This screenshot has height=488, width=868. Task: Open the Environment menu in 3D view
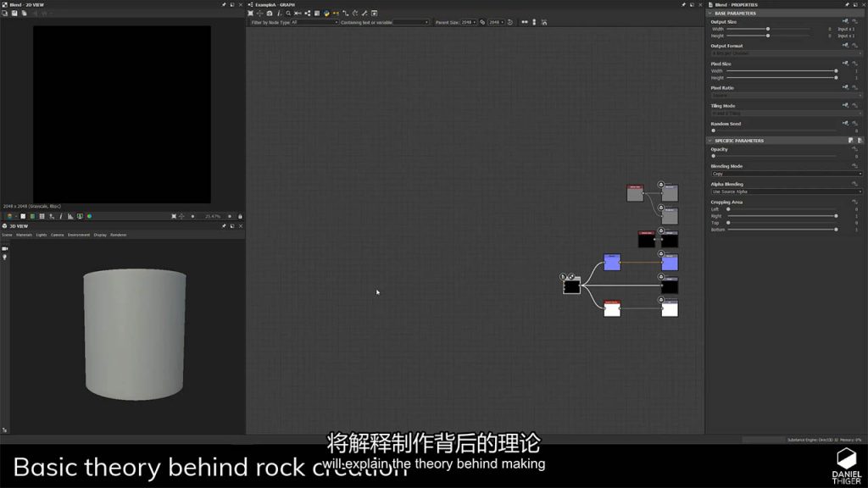click(x=78, y=235)
